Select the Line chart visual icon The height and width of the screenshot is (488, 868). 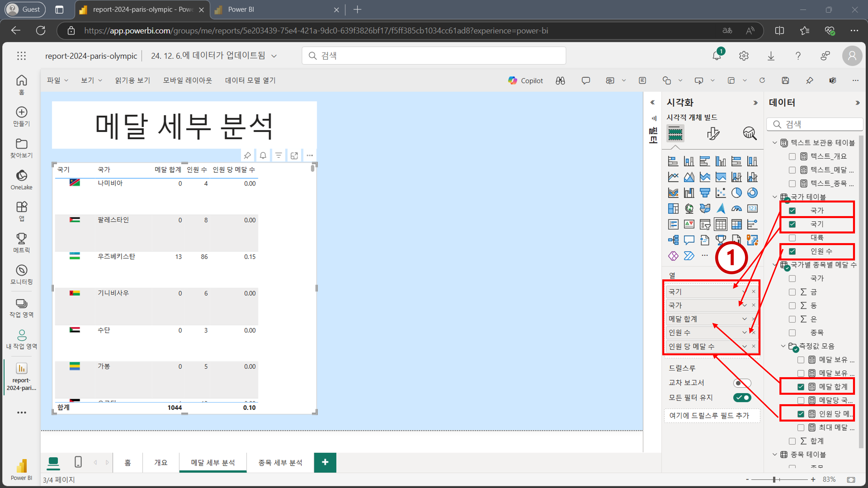click(x=673, y=177)
